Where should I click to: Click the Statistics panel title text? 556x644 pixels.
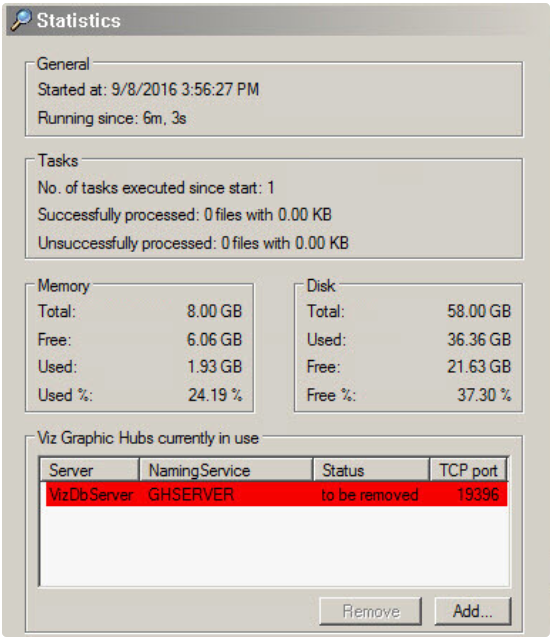78,21
